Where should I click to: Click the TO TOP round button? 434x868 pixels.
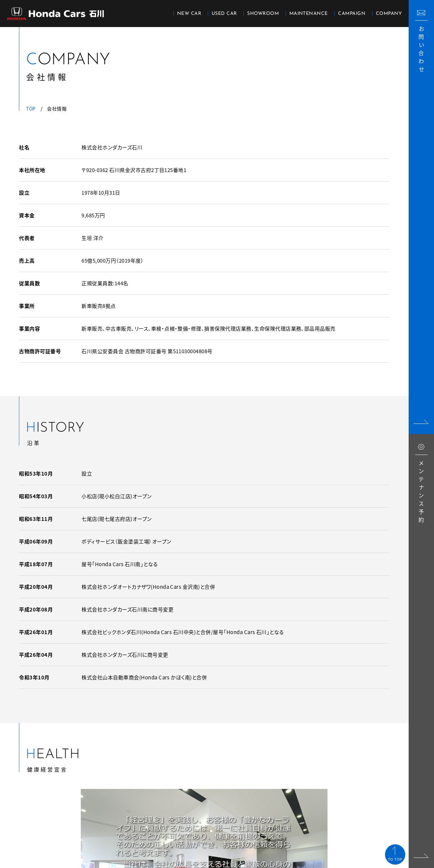point(395,854)
